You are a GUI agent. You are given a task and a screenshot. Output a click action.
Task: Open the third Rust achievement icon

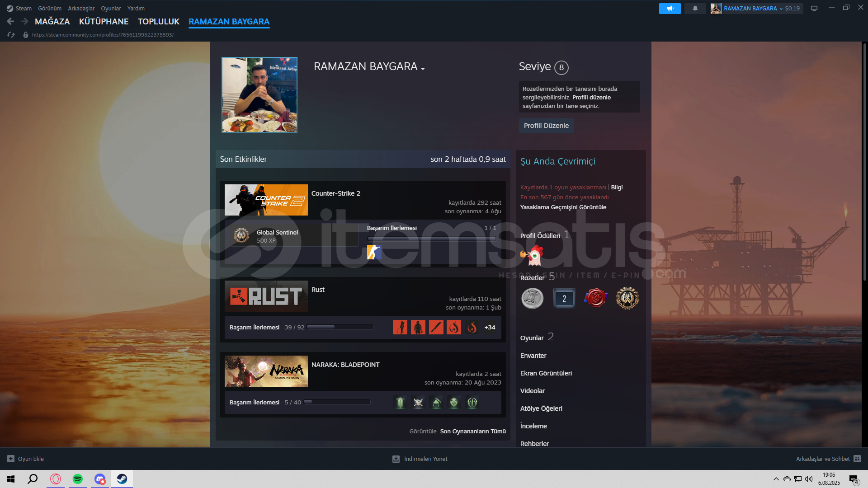(436, 327)
